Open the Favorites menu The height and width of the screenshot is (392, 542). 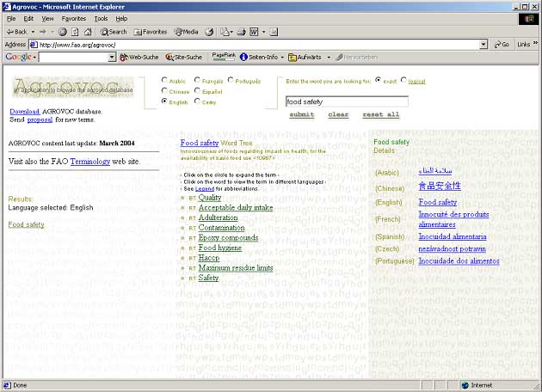coord(73,18)
